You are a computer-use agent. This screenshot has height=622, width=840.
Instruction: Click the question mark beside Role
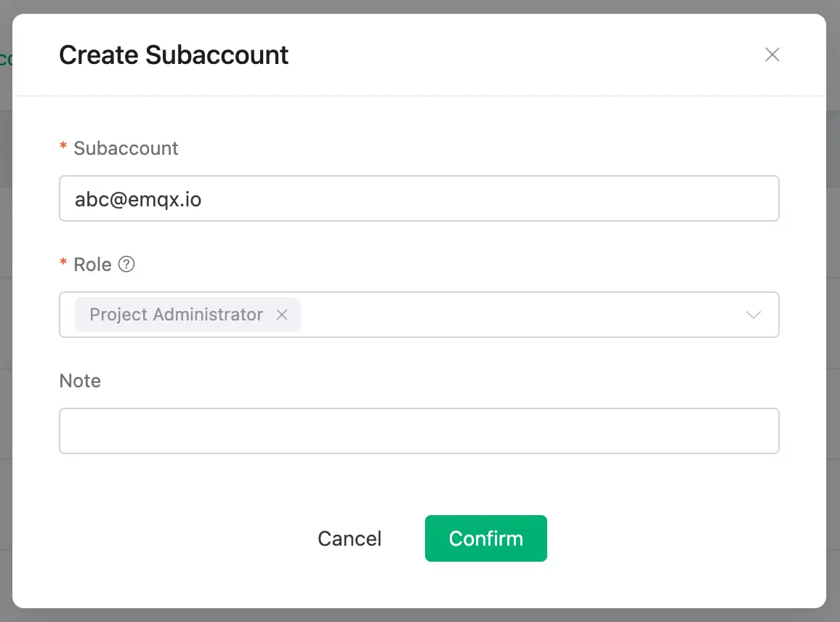(126, 264)
